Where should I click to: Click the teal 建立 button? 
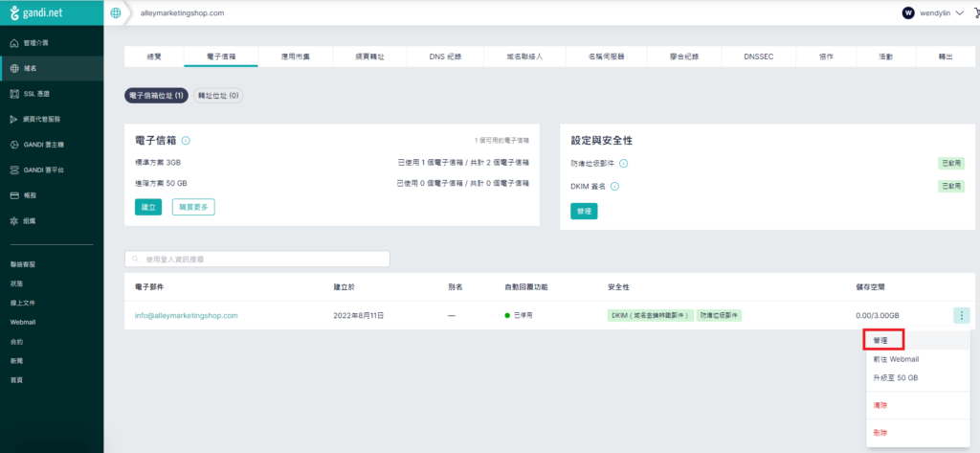click(148, 207)
